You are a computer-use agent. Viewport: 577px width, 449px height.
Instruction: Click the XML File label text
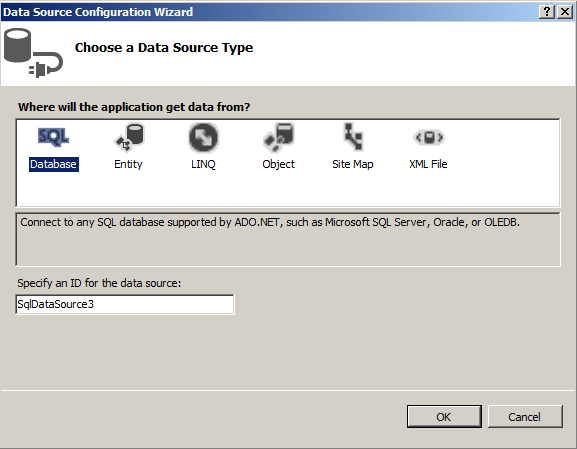click(x=428, y=164)
